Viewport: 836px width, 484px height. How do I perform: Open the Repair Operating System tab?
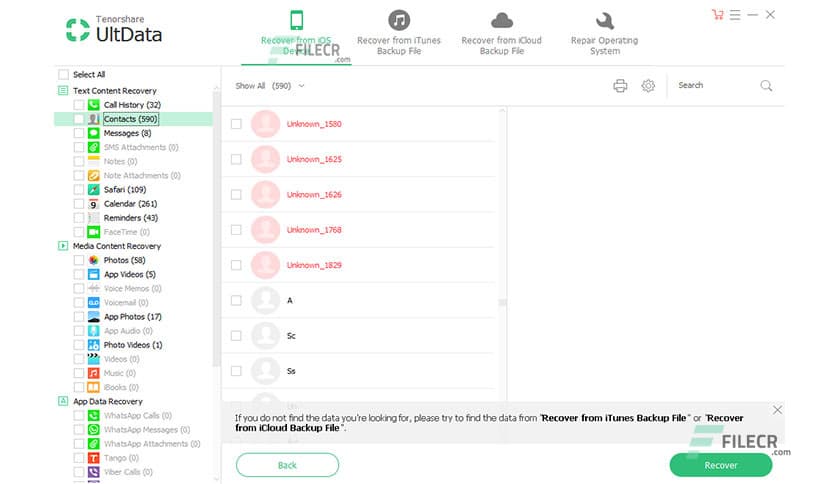[605, 33]
